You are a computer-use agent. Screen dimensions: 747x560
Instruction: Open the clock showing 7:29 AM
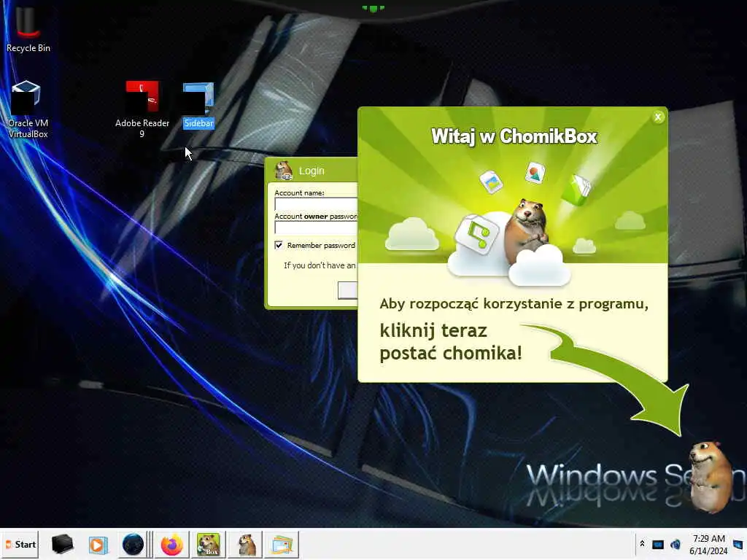(708, 544)
